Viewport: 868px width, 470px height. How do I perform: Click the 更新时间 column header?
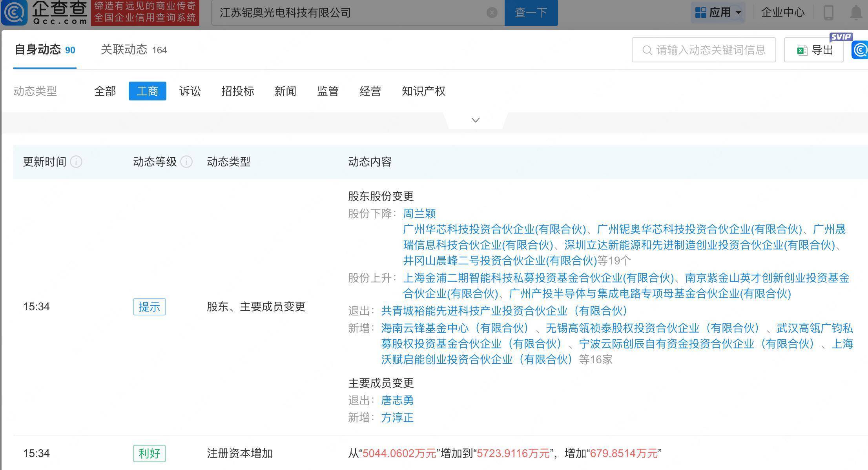coord(45,162)
